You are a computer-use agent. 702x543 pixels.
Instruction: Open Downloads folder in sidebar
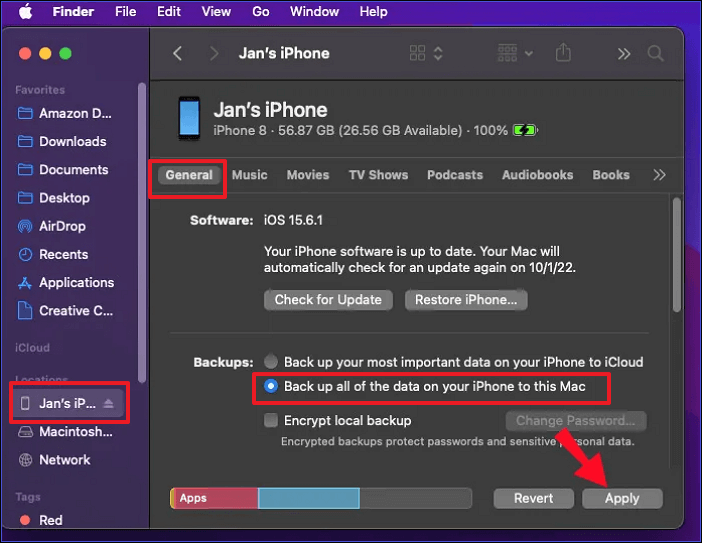coord(62,141)
